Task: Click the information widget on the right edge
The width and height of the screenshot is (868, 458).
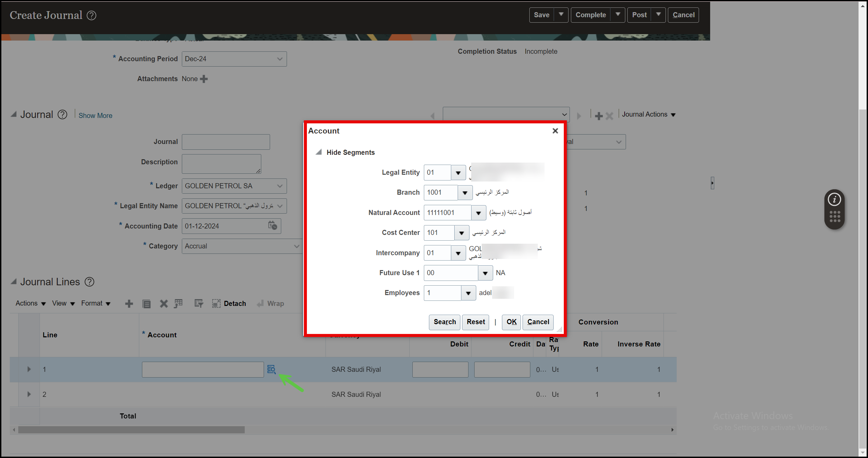Action: click(x=834, y=199)
